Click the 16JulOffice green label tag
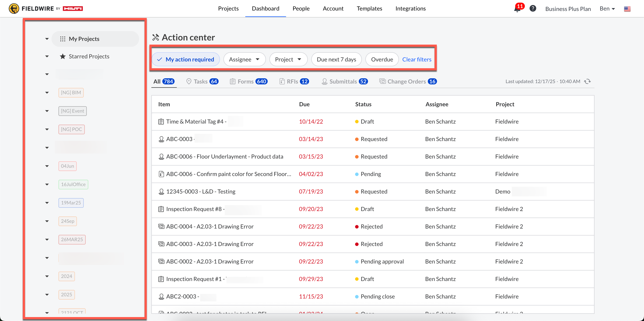The height and width of the screenshot is (321, 644). [x=73, y=185]
